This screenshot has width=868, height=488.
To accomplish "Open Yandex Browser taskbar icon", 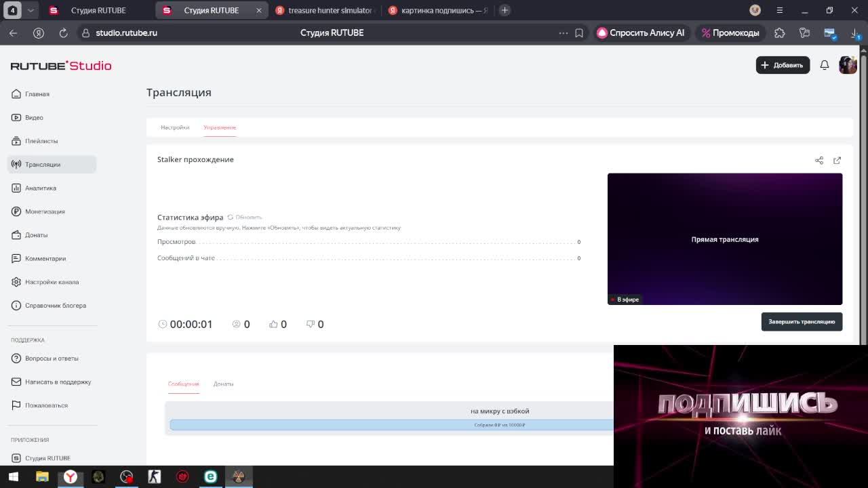I will coord(70,476).
